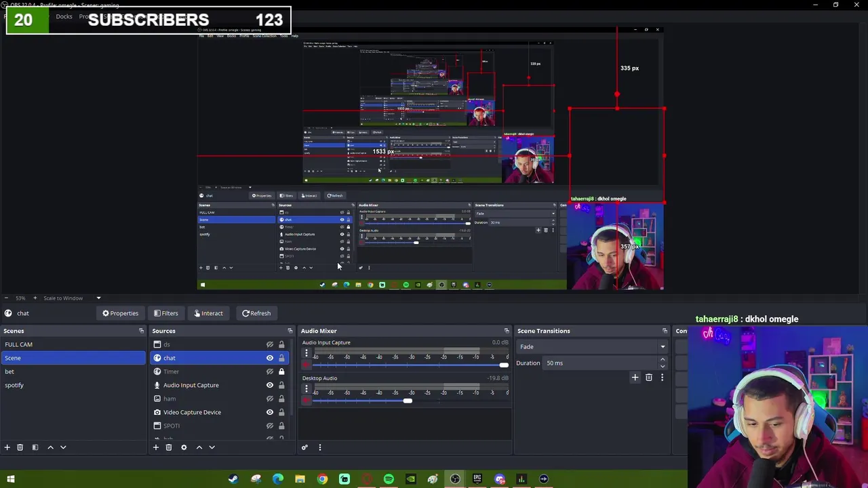Open Steam from the taskbar

point(233,479)
